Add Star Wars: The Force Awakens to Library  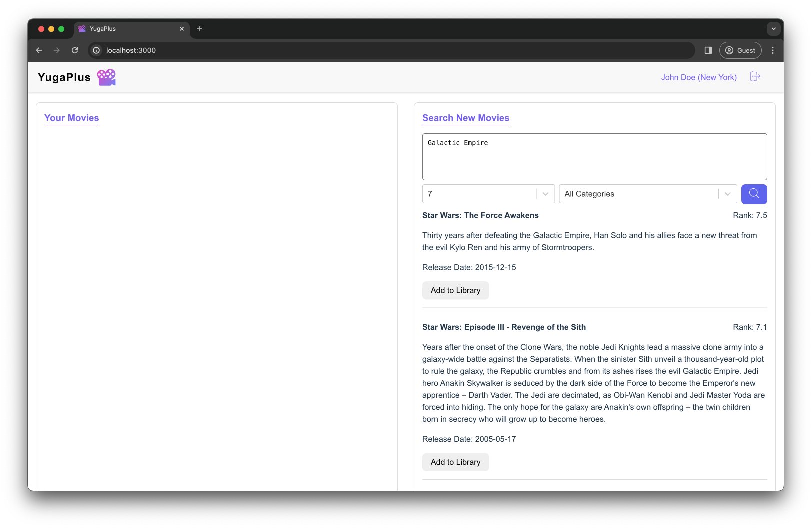pos(455,290)
